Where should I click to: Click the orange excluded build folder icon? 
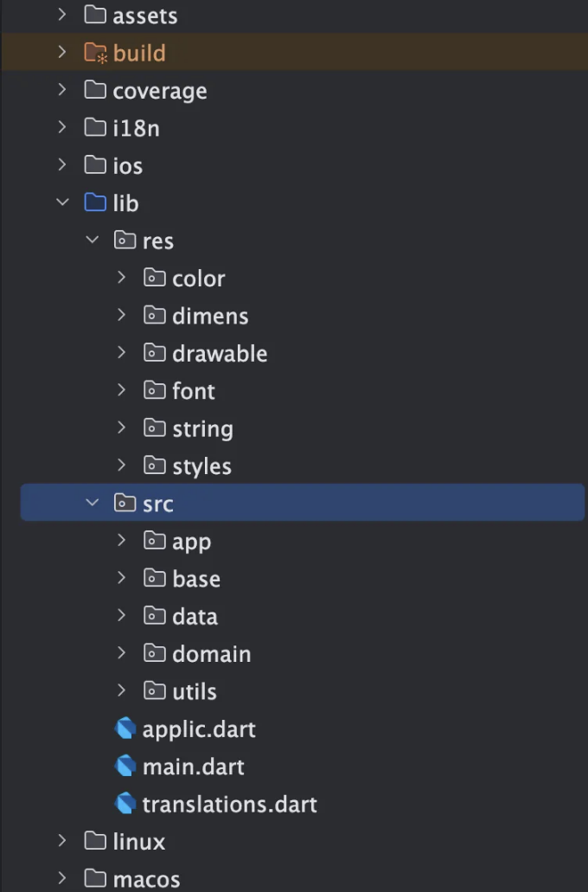click(95, 52)
